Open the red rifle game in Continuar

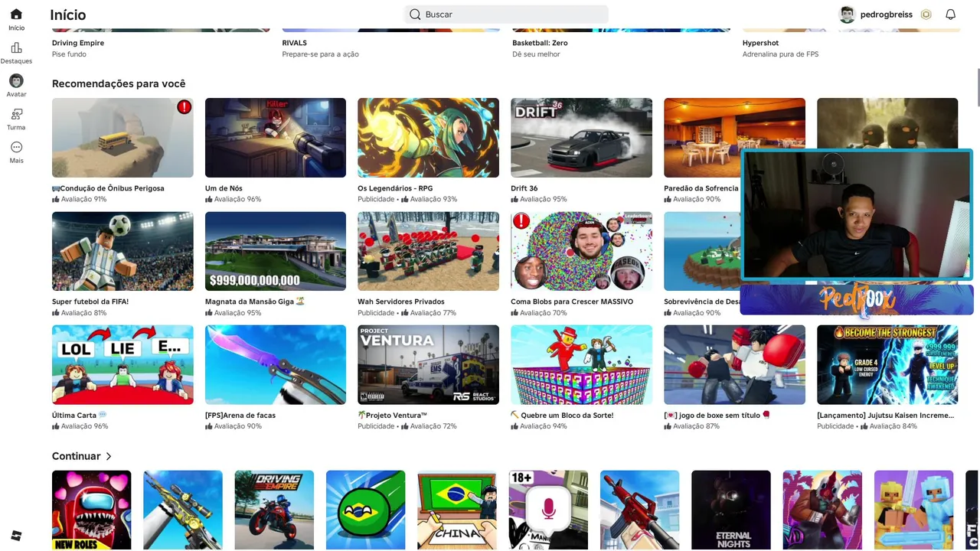639,510
